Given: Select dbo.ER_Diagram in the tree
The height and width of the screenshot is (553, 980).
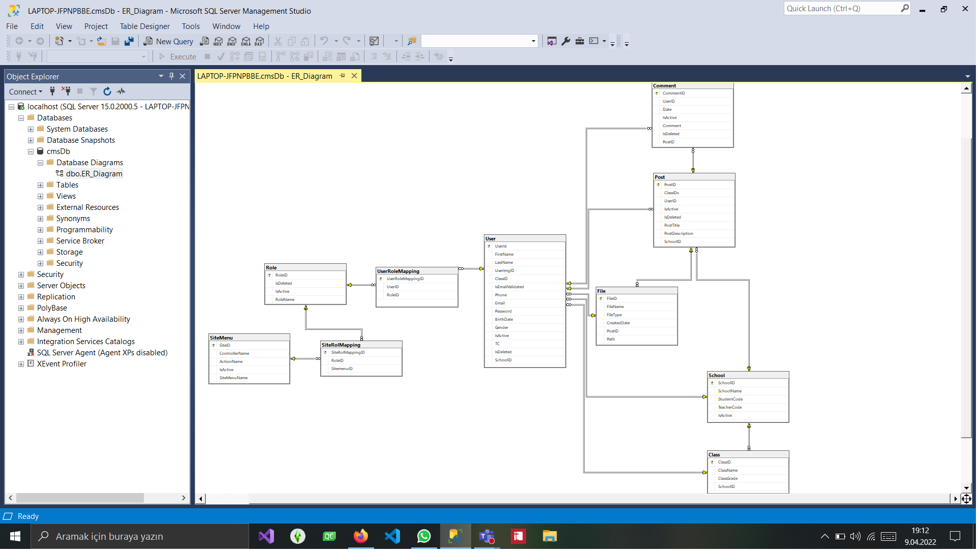Looking at the screenshot, I should 94,174.
